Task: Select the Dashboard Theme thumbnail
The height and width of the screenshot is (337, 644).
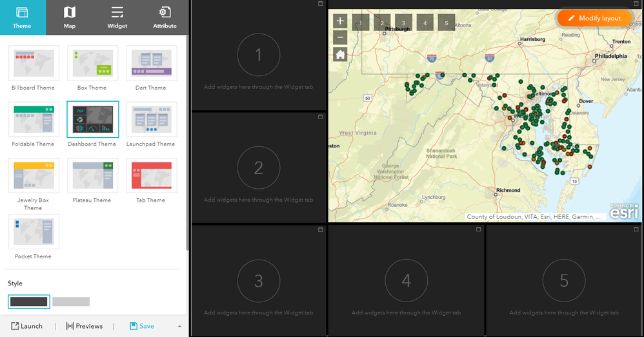Action: point(92,119)
